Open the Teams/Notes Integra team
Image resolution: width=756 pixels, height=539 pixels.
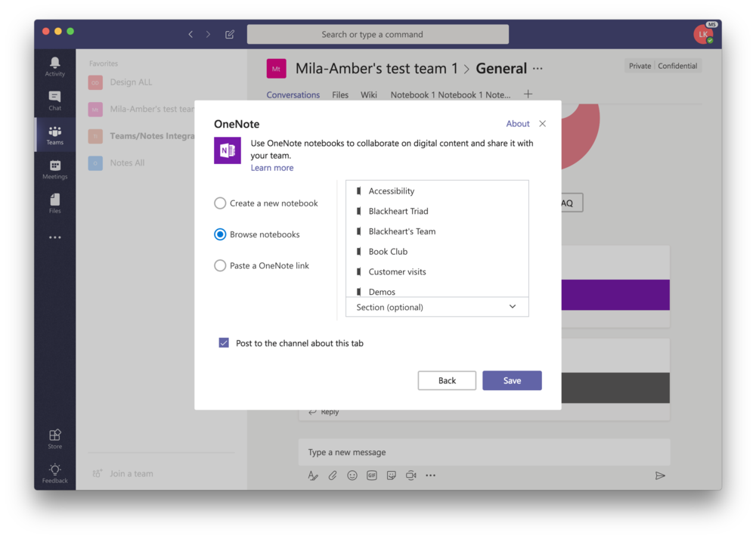141,136
